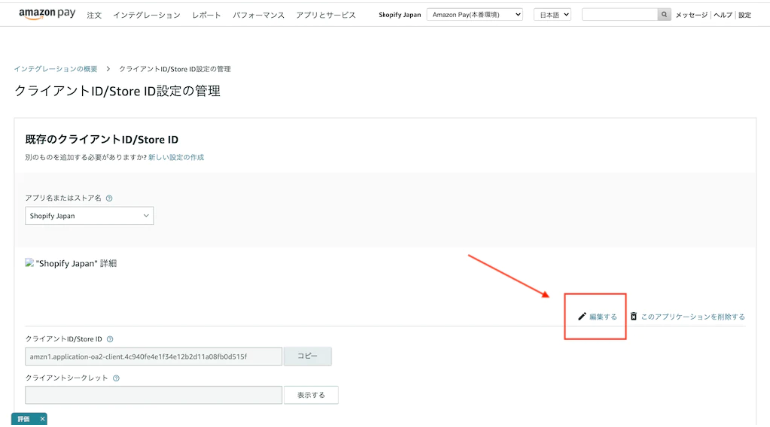Click the trash icon for delete application
The height and width of the screenshot is (427, 770).
(633, 316)
